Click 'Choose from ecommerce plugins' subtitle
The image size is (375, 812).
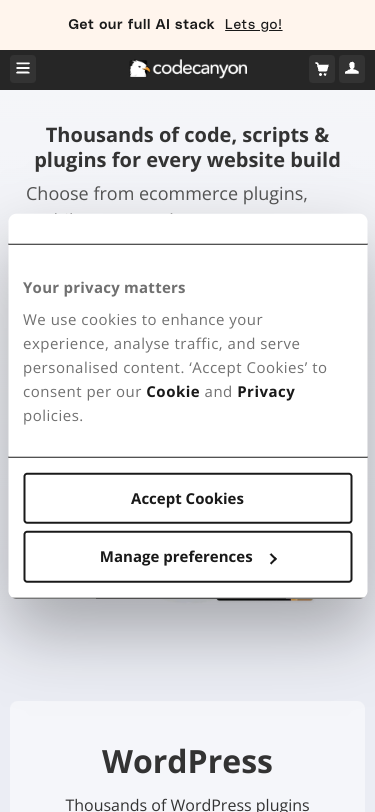pyautogui.click(x=167, y=194)
